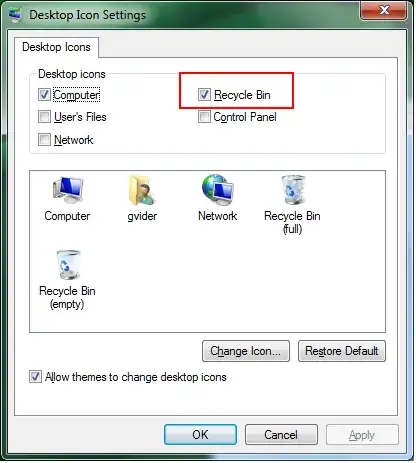The width and height of the screenshot is (416, 463).
Task: Select the Computer icon in preview list
Action: tap(68, 191)
